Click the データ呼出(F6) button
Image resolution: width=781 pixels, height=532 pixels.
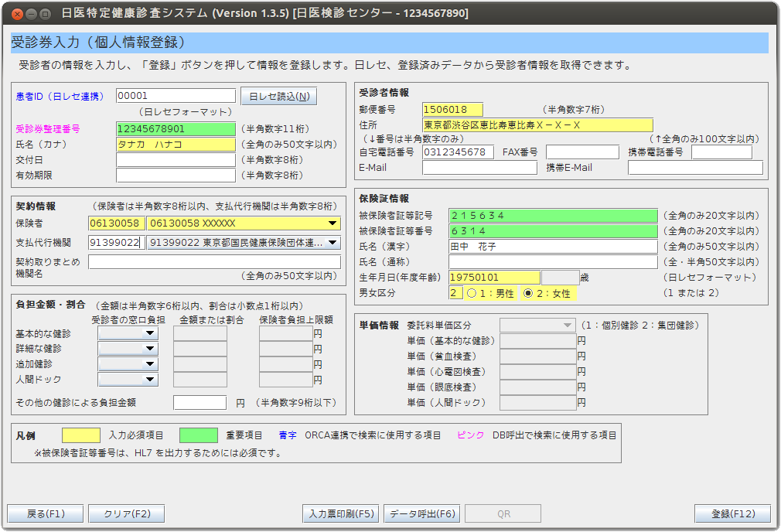click(x=422, y=513)
